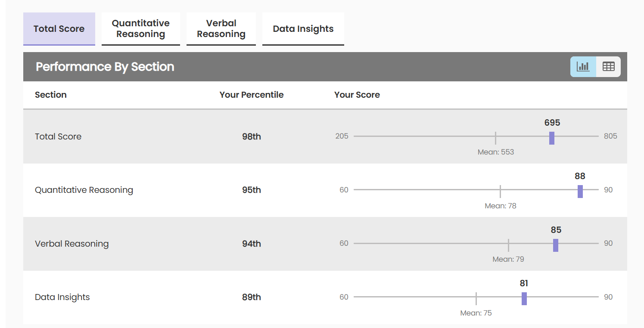The image size is (644, 328).
Task: Return to the Total Score tab
Action: (59, 28)
